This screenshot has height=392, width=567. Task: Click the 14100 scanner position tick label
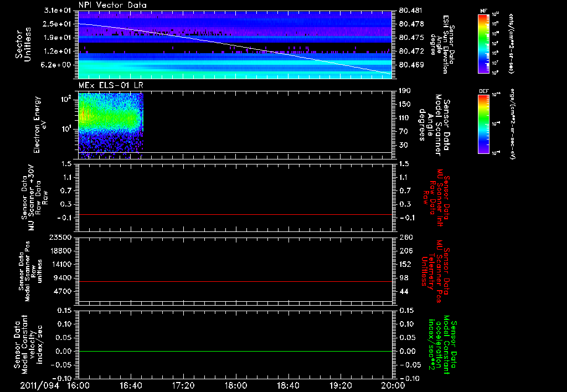61,264
